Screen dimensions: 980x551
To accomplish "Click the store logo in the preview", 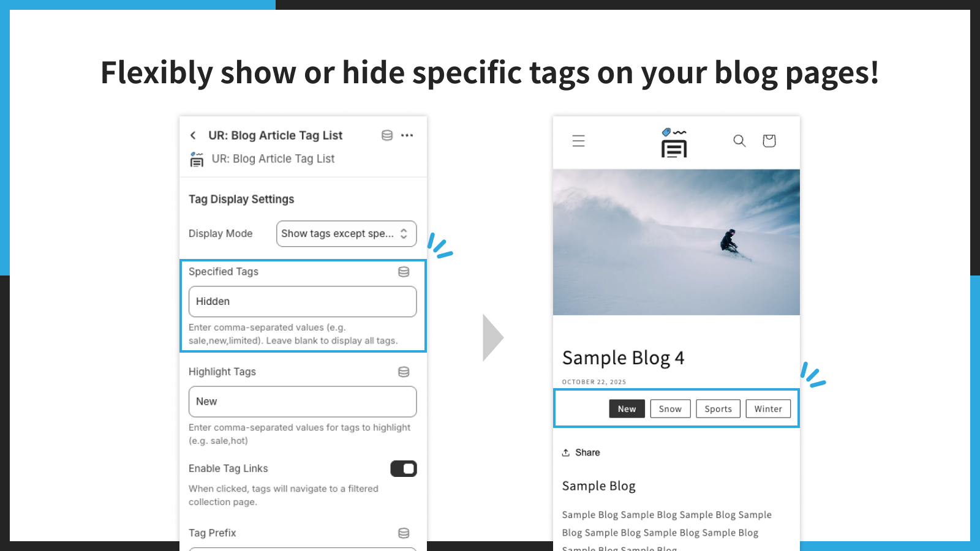I will (674, 142).
